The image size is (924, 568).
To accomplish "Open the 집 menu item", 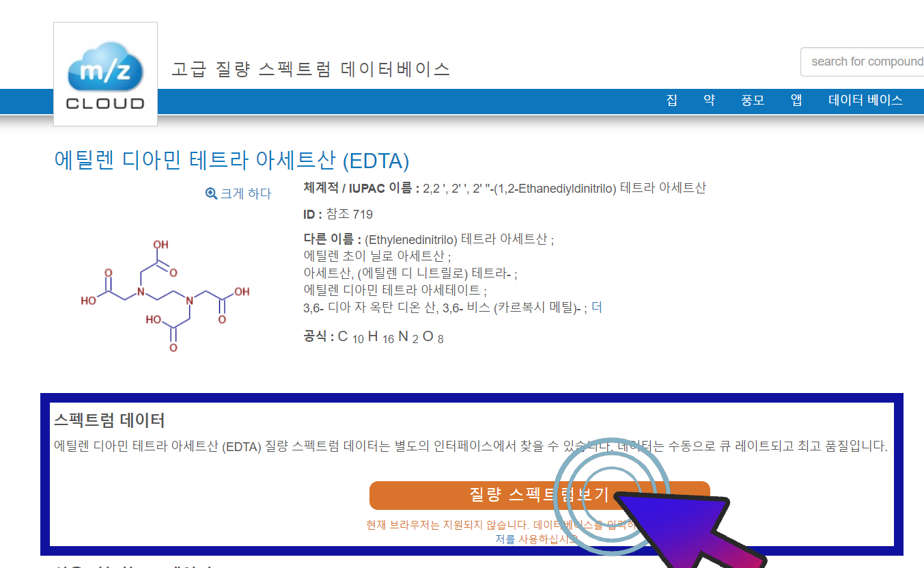I will (672, 100).
